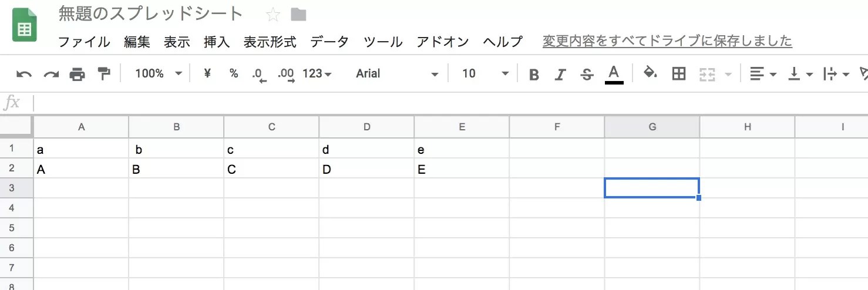Select cell A1 containing a
The width and height of the screenshot is (868, 290).
(x=81, y=150)
